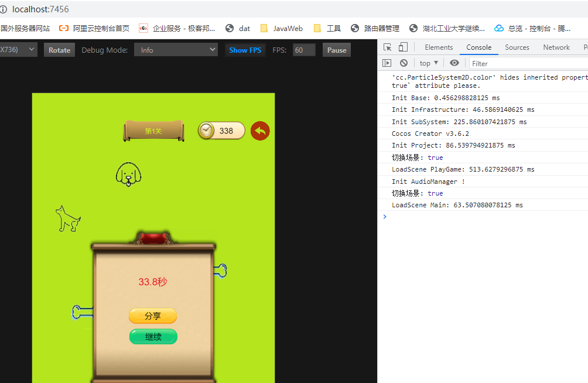Click the 分享 share button
Screen dimensions: 588x383
[153, 316]
